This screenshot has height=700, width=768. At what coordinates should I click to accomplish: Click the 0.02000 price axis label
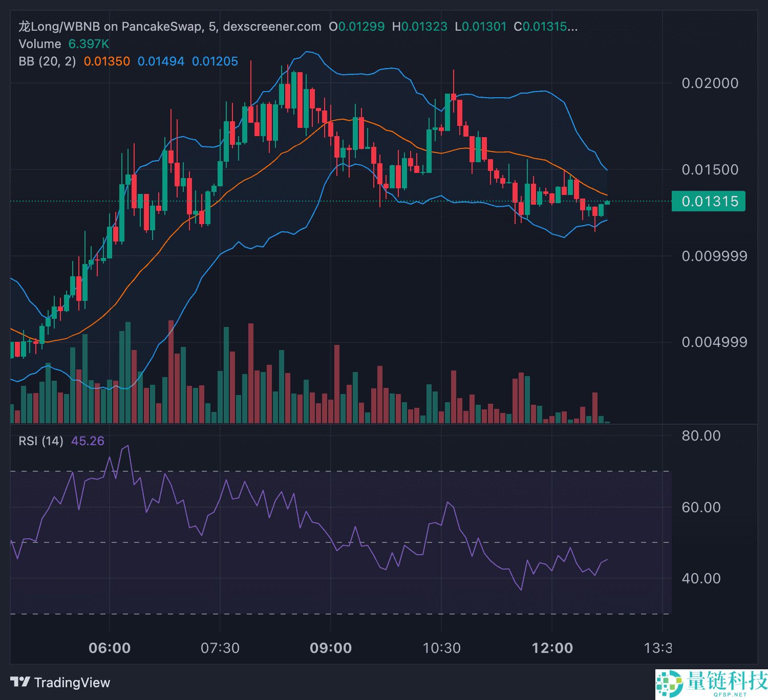(710, 83)
